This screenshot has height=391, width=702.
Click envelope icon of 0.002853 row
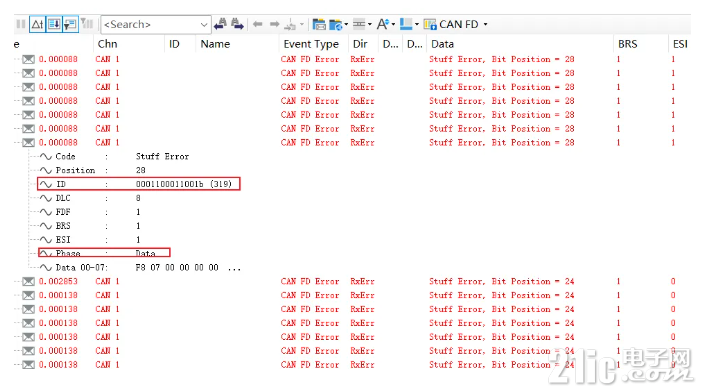tap(28, 281)
